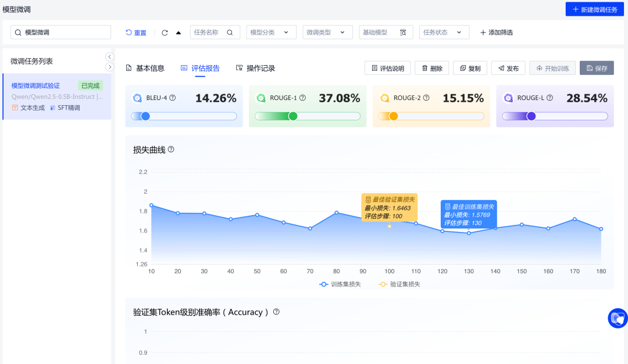Image resolution: width=628 pixels, height=364 pixels.
Task: Click the refresh icon in filter bar
Action: click(165, 33)
